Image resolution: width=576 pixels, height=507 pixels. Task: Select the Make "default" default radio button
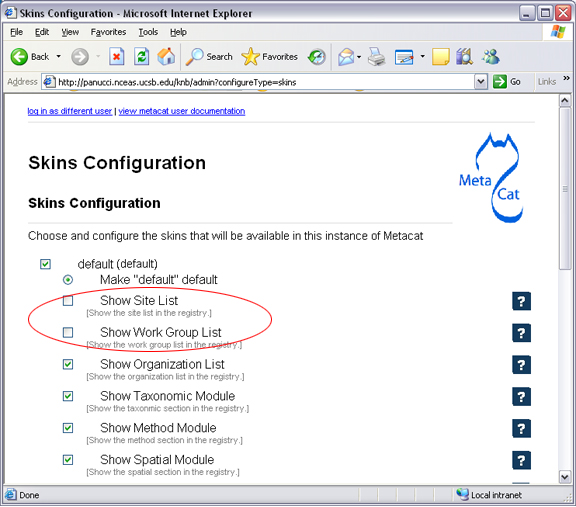(68, 280)
